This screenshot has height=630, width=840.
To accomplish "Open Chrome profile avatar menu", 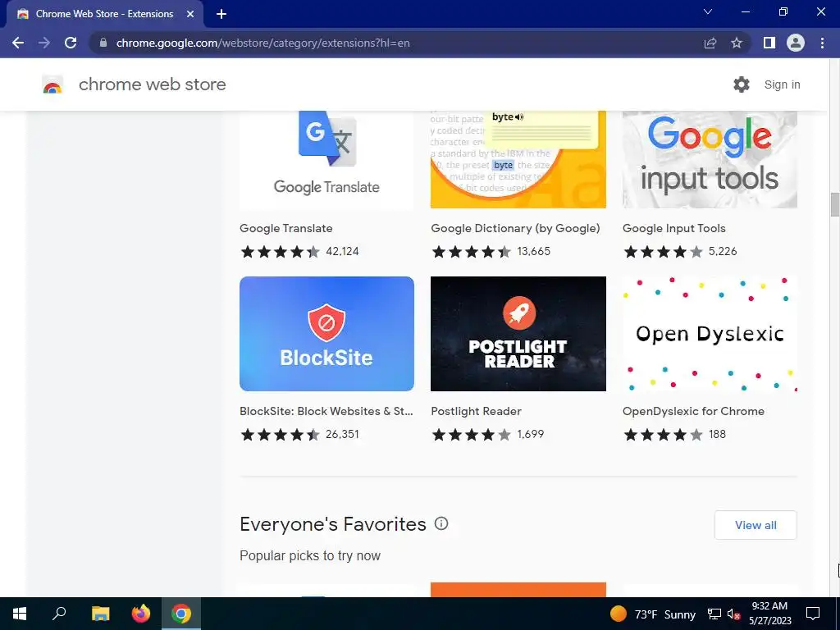I will pos(796,43).
